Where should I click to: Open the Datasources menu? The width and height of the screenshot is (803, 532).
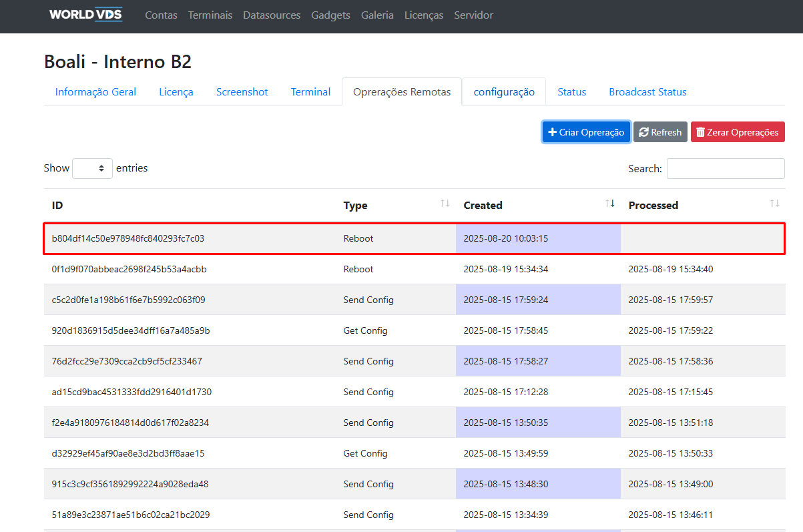point(272,15)
